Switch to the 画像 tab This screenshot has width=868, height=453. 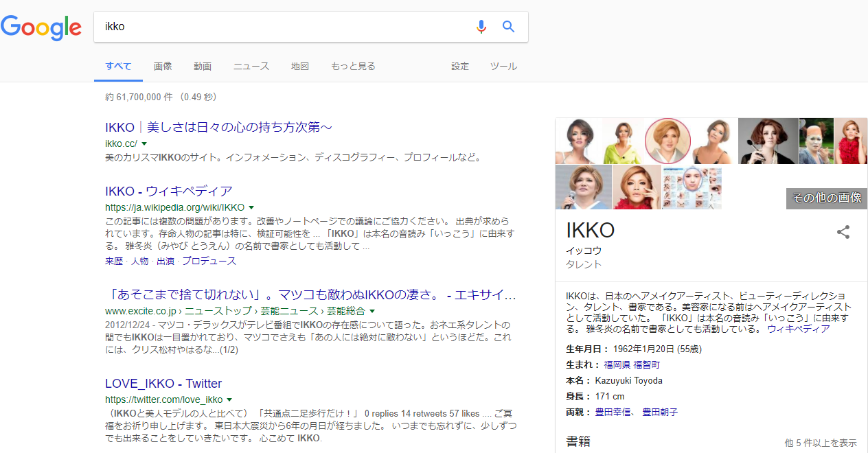click(163, 67)
